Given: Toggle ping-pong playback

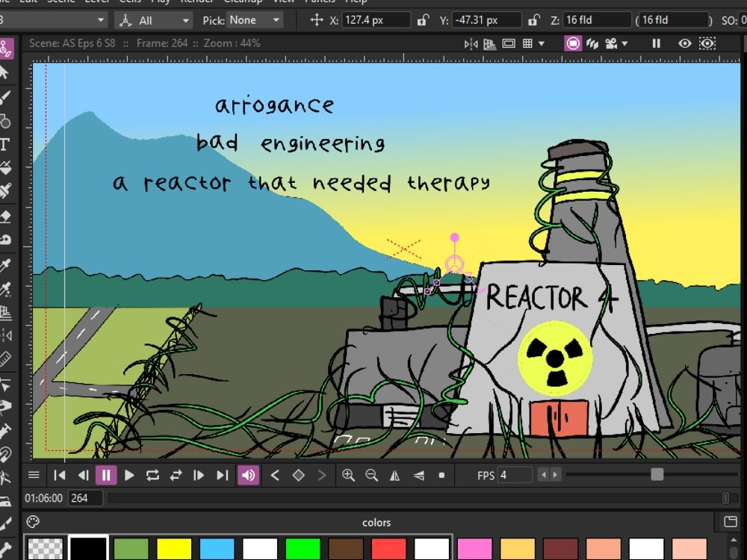Looking at the screenshot, I should click(x=176, y=475).
